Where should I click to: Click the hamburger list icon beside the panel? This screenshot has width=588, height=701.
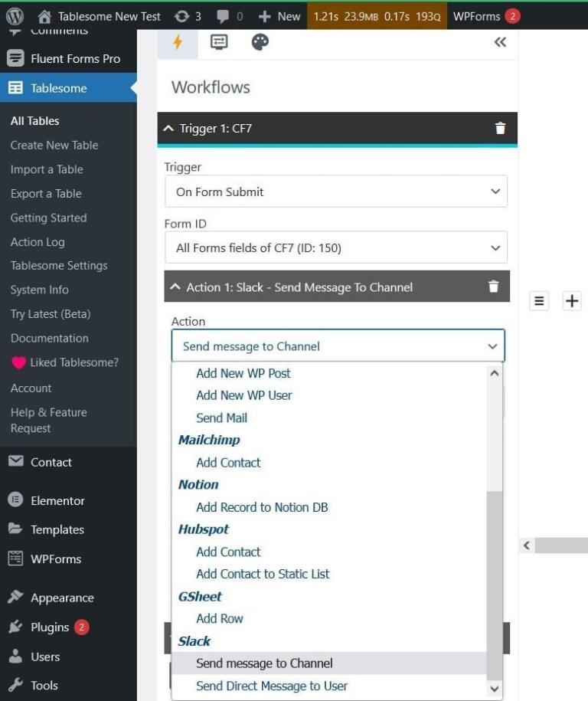[538, 301]
